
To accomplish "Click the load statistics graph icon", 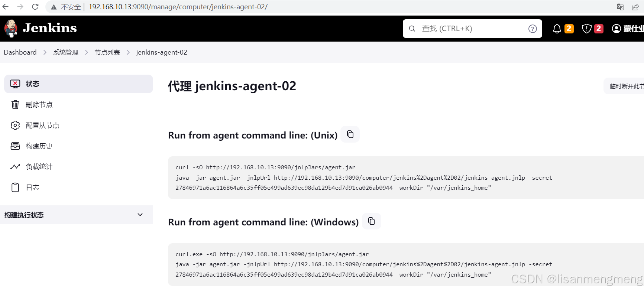I will (x=15, y=167).
